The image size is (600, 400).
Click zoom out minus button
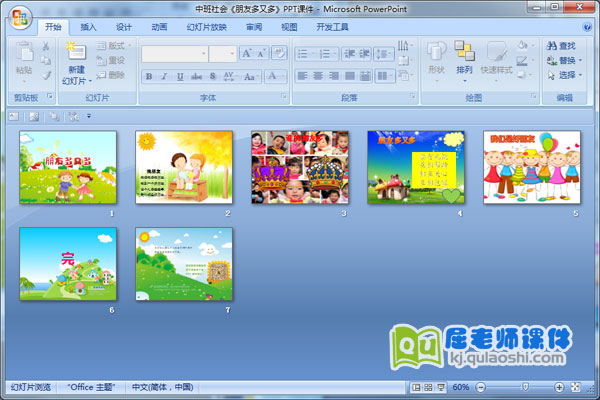point(482,386)
